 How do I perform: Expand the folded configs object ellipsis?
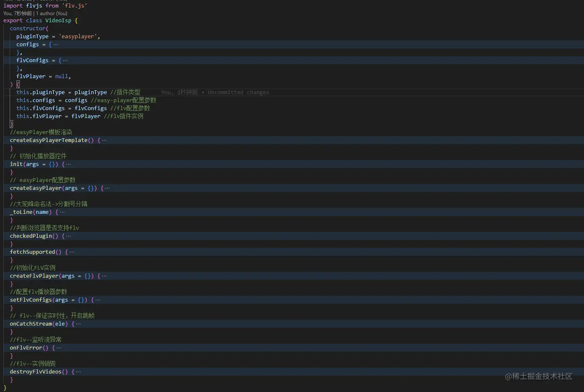[56, 45]
